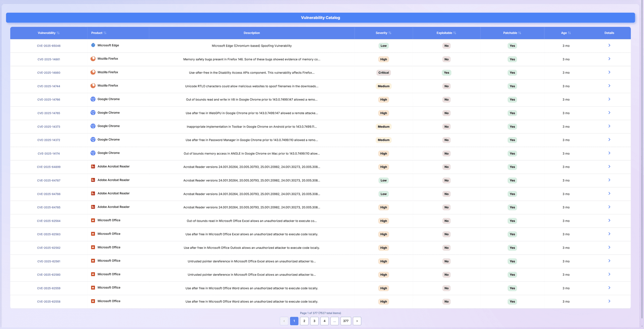This screenshot has width=644, height=329.
Task: Click the Details column header
Action: [x=609, y=33]
